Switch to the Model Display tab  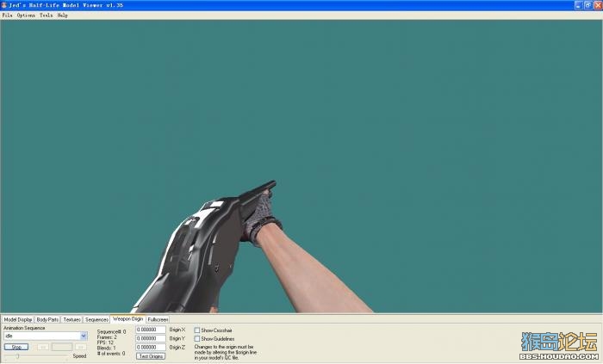click(18, 319)
